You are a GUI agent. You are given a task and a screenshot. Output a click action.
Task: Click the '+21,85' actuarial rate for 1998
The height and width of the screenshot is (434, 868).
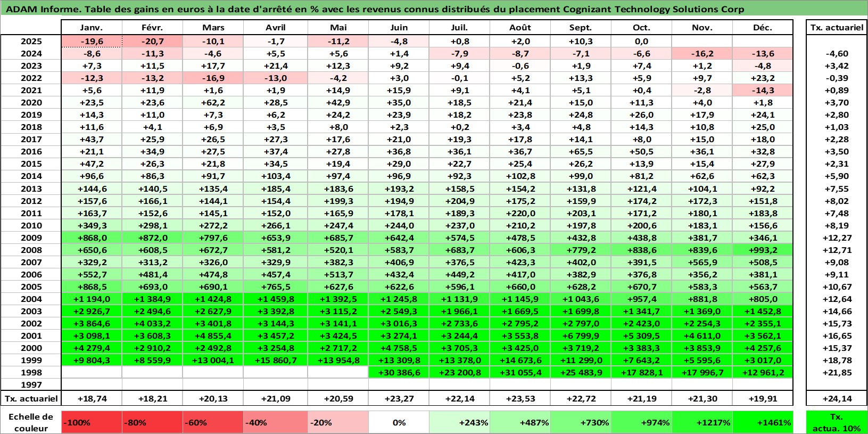[x=837, y=372]
